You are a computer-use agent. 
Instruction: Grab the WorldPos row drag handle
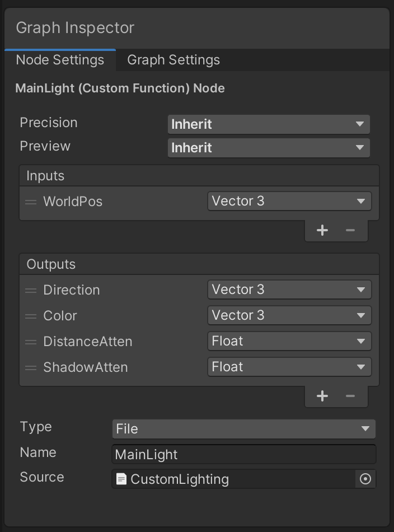coord(31,202)
